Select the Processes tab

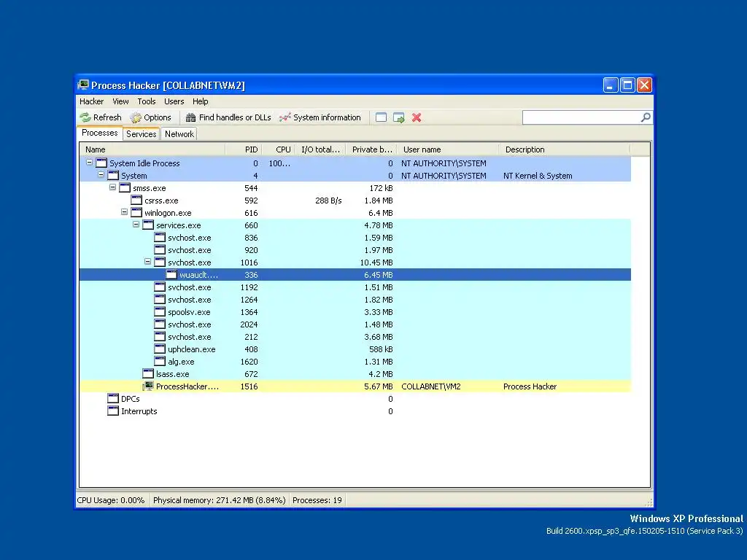[99, 133]
